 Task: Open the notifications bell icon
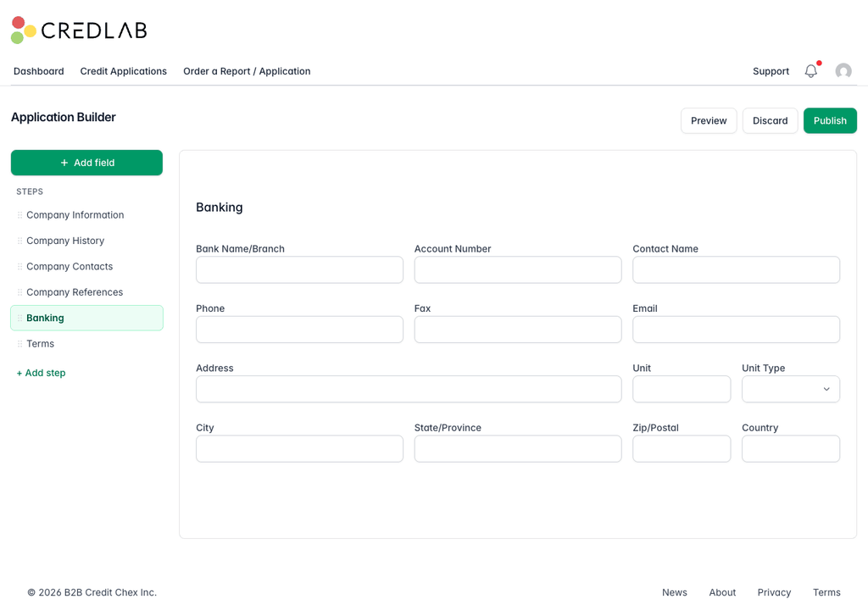810,71
